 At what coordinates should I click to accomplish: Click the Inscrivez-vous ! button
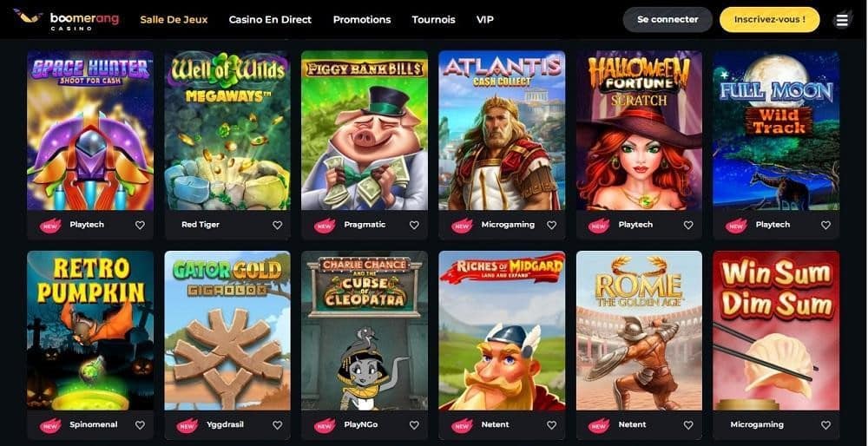(769, 19)
